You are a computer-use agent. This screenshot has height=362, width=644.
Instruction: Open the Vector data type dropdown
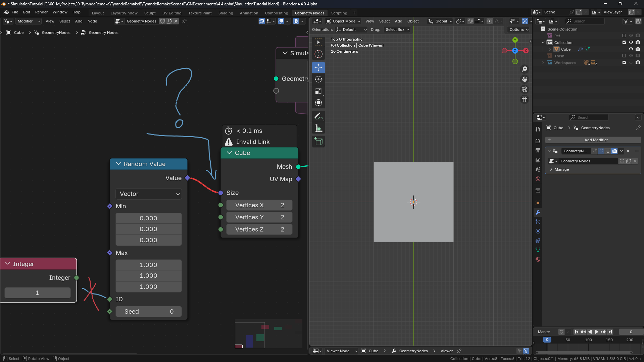[x=149, y=194]
